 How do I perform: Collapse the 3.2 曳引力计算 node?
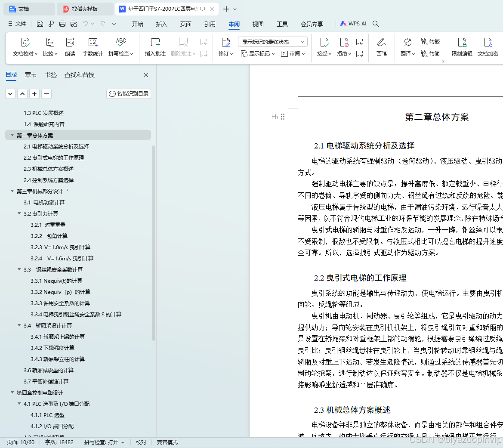[x=19, y=213]
